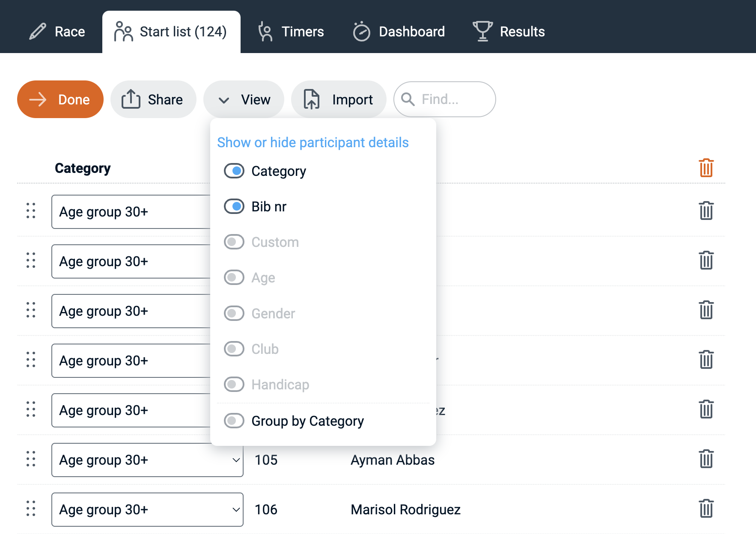
Task: Open the Results tab
Action: [509, 32]
